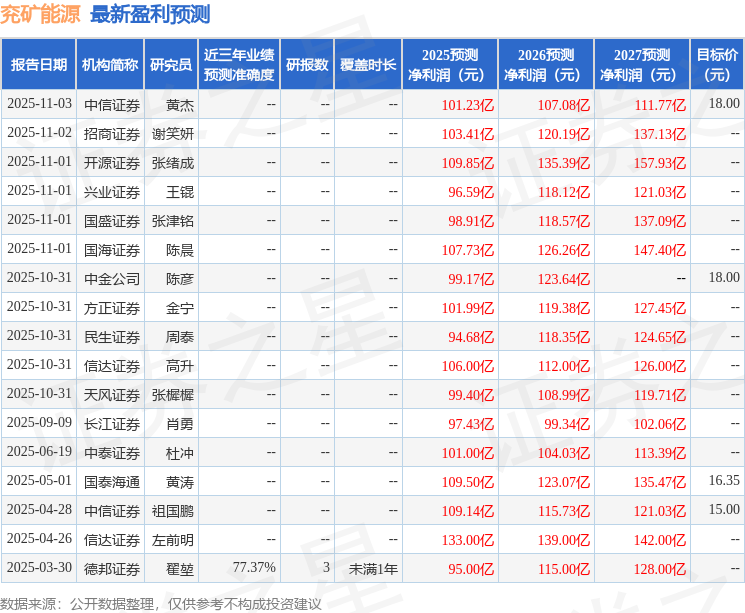This screenshot has width=745, height=613.
Task: Click the 未满1年 coverage duration
Action: (373, 569)
